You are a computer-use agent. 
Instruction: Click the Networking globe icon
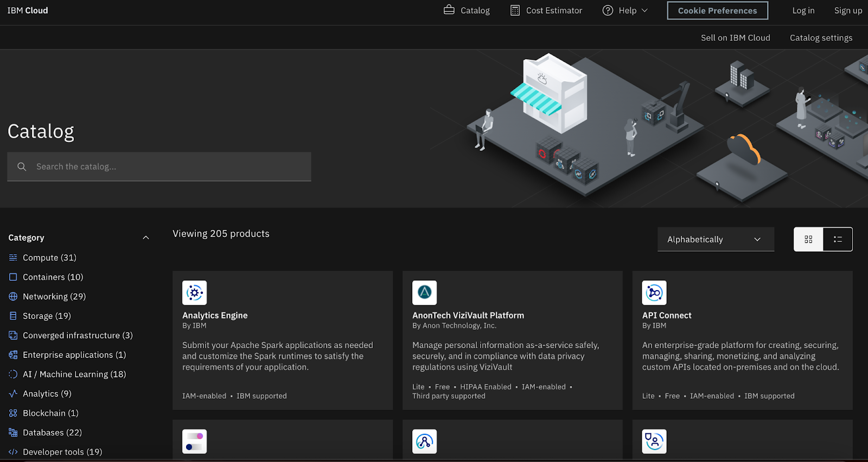[x=13, y=297]
